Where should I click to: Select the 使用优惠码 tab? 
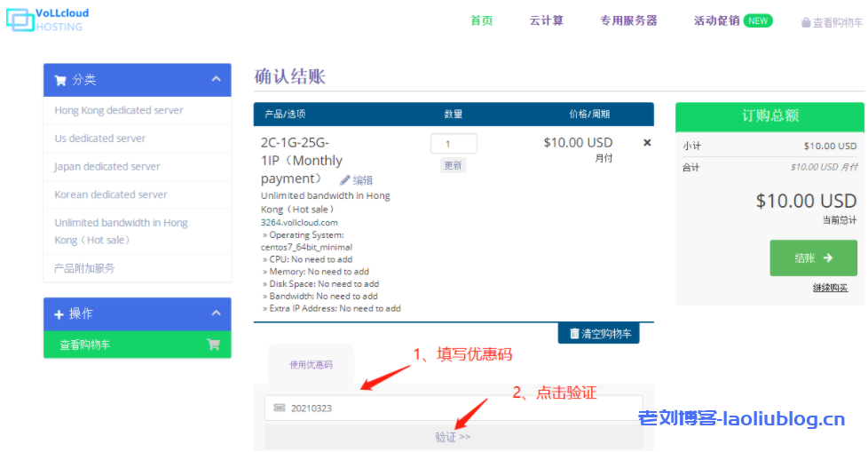click(x=311, y=364)
